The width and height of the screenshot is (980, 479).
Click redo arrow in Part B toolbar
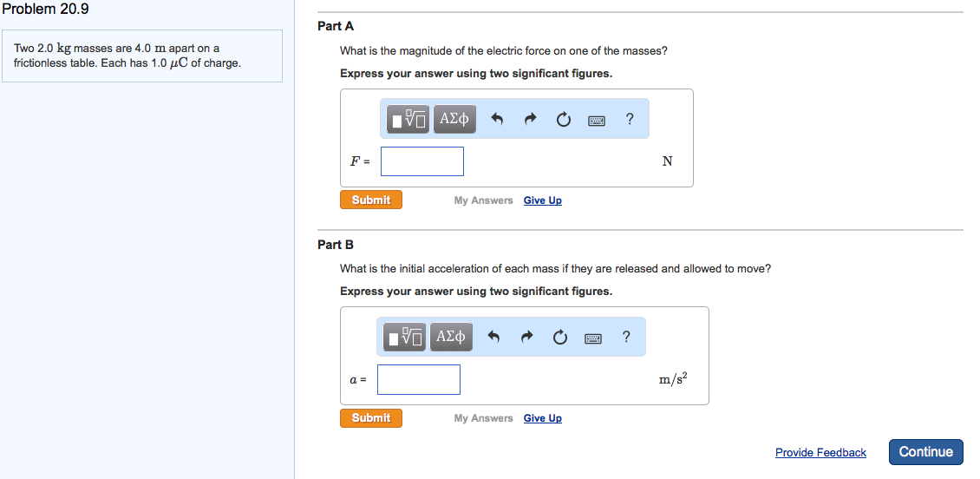click(527, 338)
